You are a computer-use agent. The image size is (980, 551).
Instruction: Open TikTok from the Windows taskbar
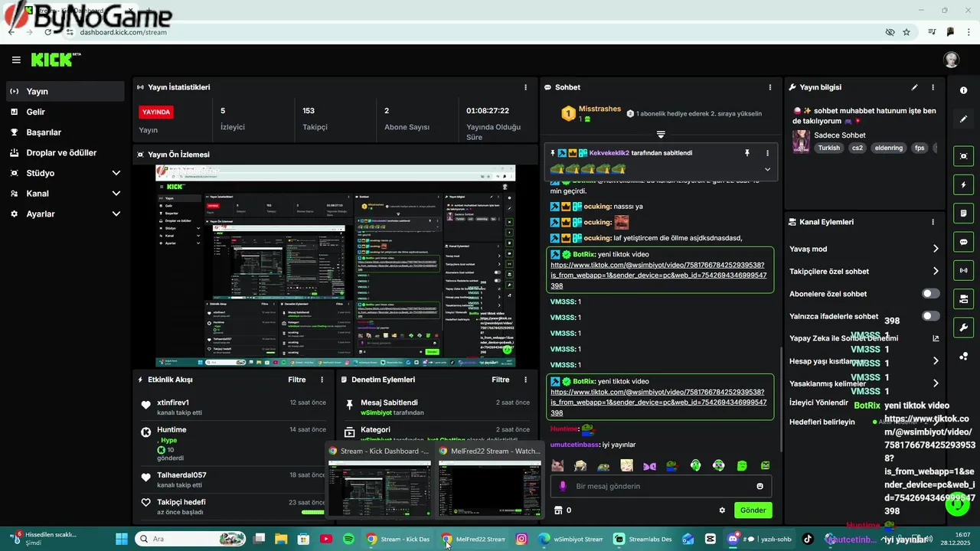[x=808, y=539]
